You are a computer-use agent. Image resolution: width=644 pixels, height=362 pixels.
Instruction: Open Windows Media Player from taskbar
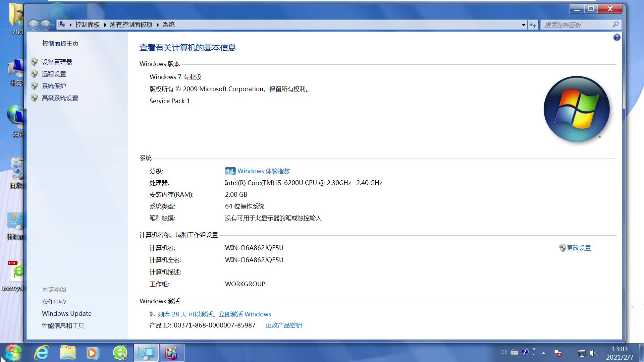93,353
